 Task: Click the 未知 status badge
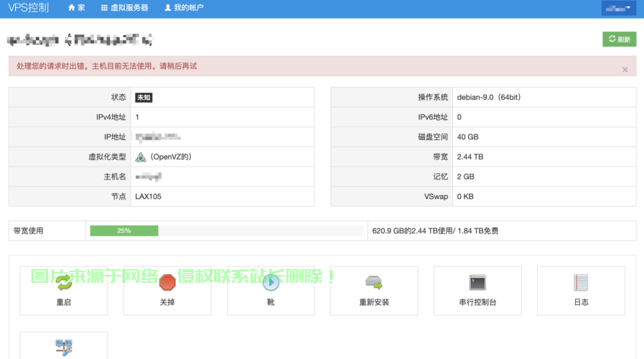[144, 98]
